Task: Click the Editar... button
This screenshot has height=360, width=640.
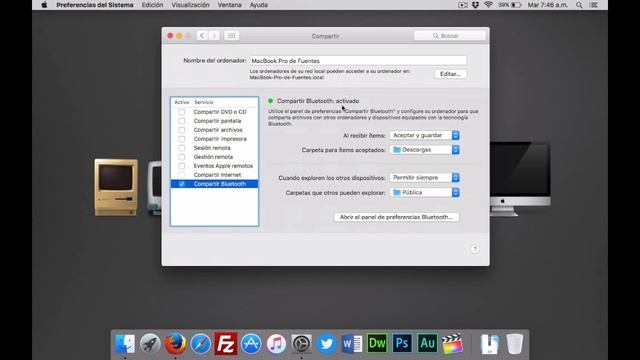Action: [450, 74]
